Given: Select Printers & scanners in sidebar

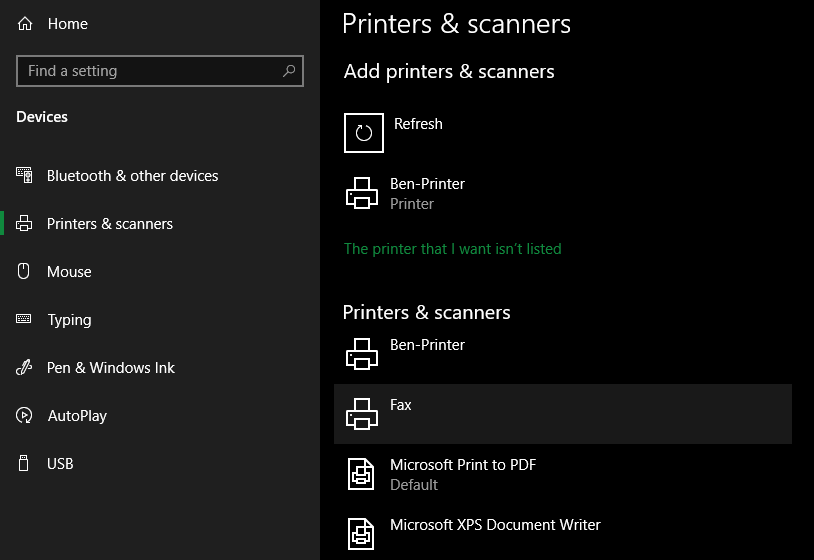Looking at the screenshot, I should [x=110, y=224].
